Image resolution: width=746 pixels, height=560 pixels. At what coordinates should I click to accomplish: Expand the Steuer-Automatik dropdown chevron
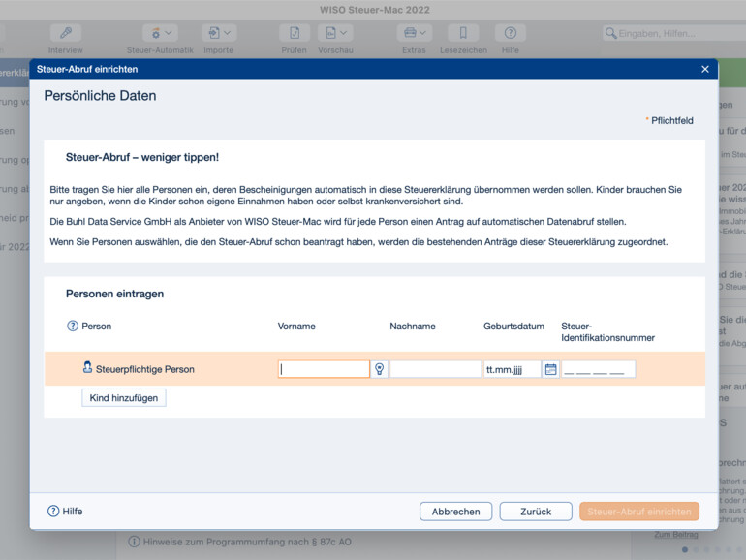pyautogui.click(x=169, y=33)
